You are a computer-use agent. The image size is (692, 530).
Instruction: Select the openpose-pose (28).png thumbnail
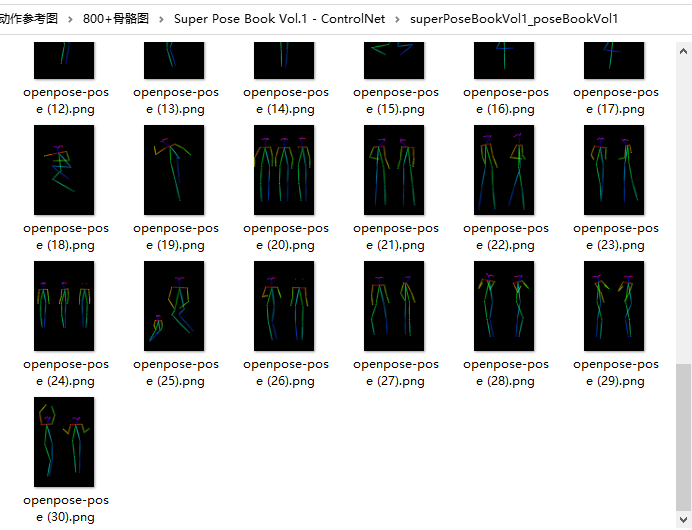point(504,306)
